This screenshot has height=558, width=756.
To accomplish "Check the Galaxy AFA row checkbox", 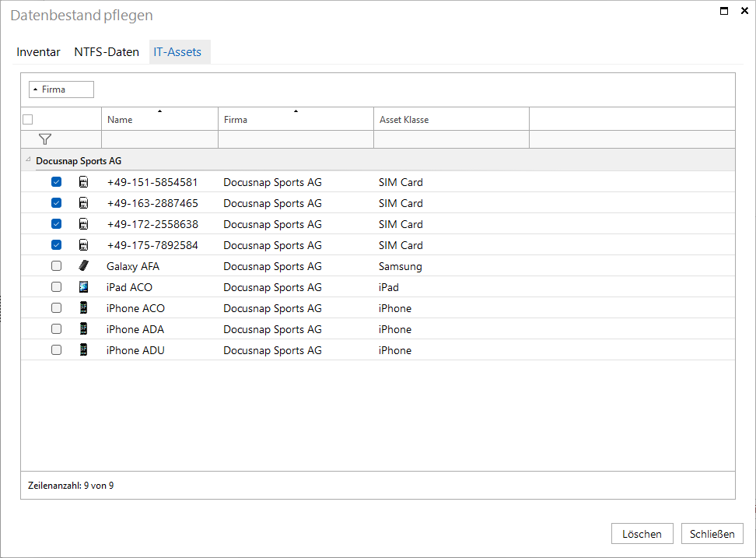I will (57, 265).
